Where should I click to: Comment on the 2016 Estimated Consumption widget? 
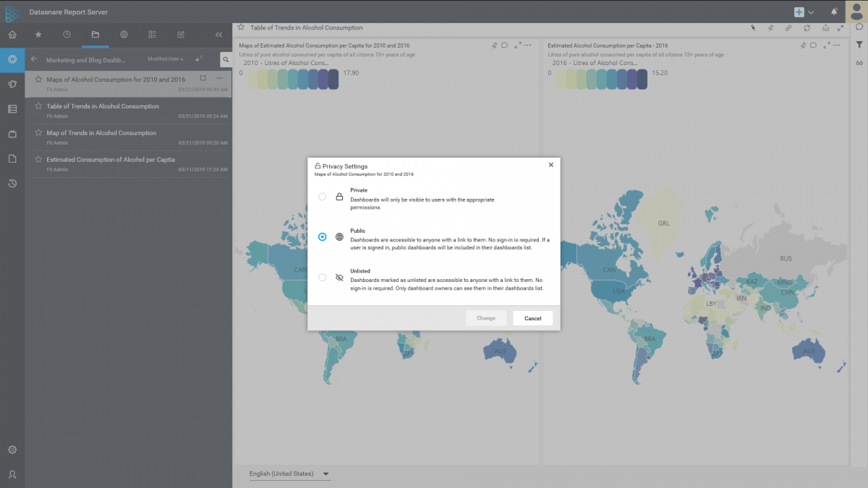pyautogui.click(x=813, y=45)
